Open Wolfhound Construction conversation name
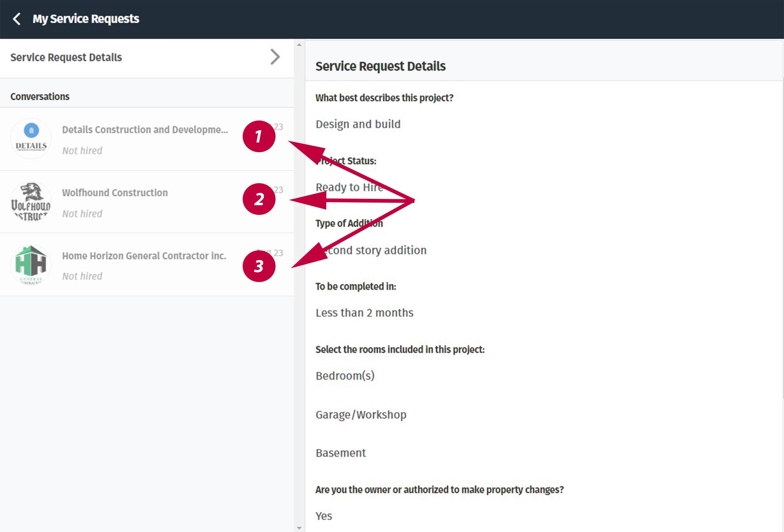The height and width of the screenshot is (532, 784). point(115,193)
